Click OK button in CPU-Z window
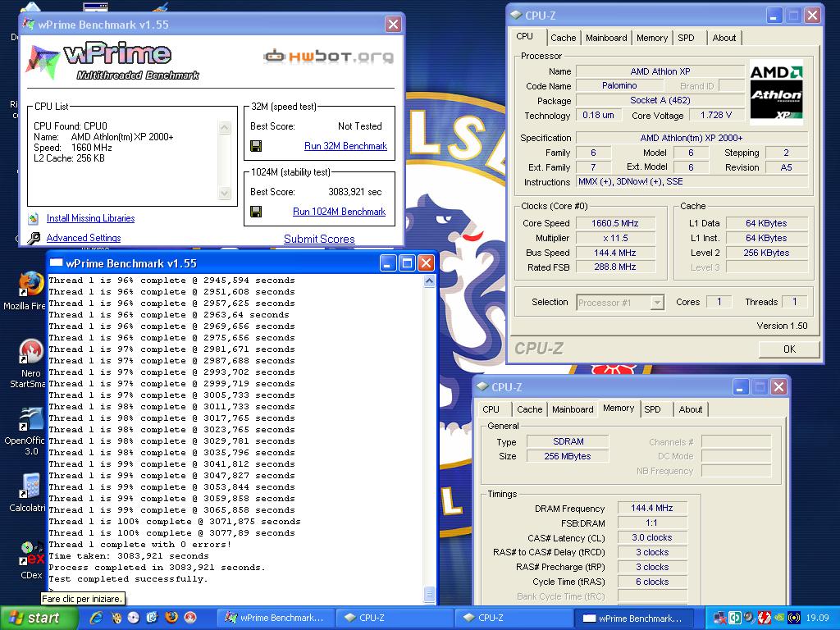The width and height of the screenshot is (840, 630). (x=789, y=349)
